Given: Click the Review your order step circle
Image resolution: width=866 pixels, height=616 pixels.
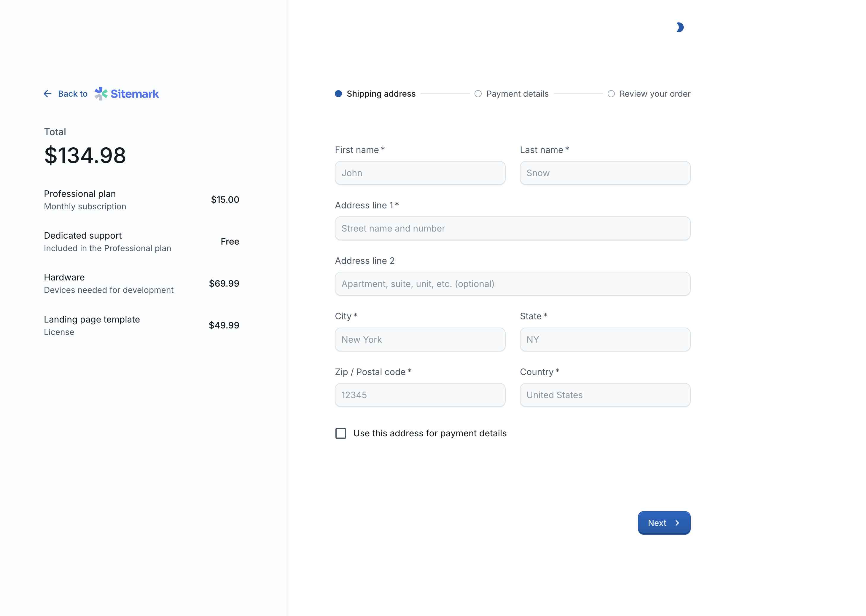Looking at the screenshot, I should [611, 94].
